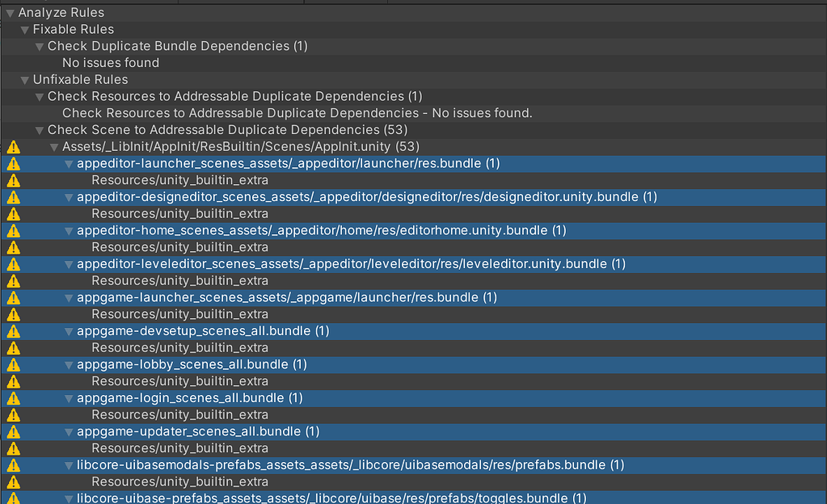Click the warning icon next to appgame-updater_scenes_all.bundle
Screen dimensions: 827x504
12,430
